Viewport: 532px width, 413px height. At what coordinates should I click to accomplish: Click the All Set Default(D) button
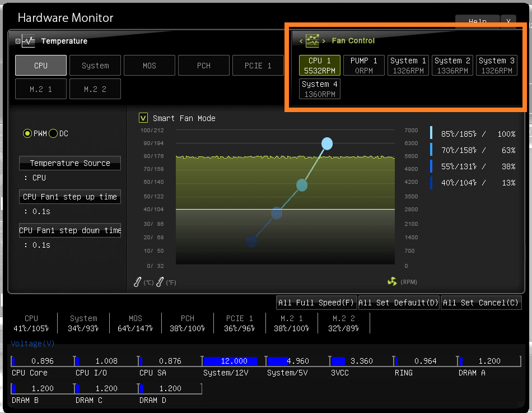[399, 303]
